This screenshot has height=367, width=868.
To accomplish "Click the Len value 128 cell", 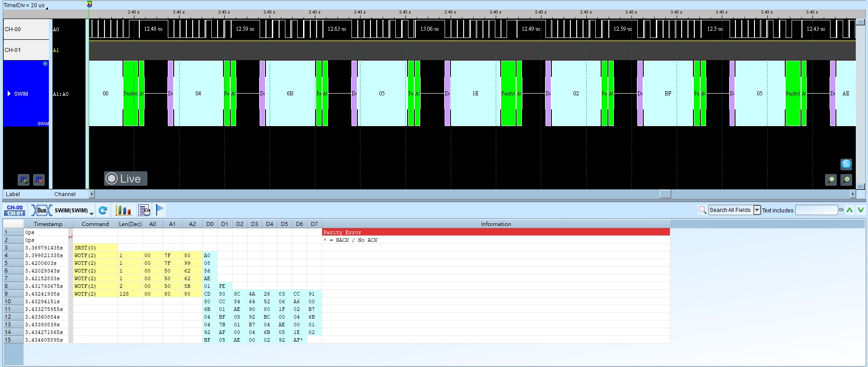I will click(130, 294).
